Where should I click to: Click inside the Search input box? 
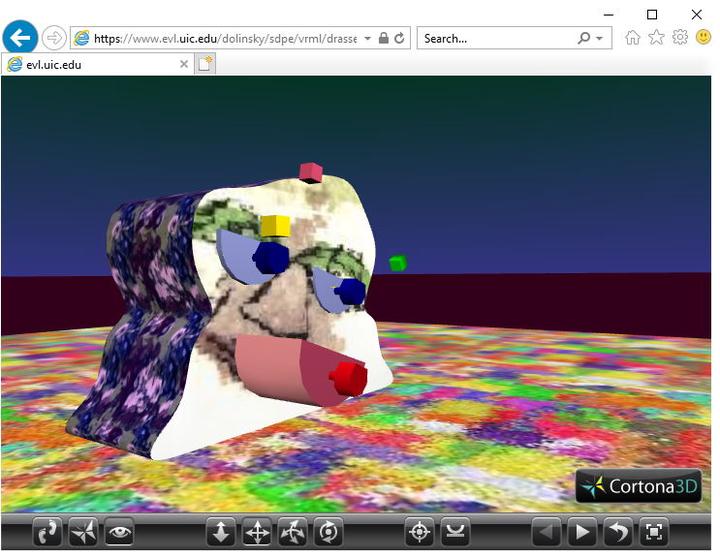(x=495, y=38)
